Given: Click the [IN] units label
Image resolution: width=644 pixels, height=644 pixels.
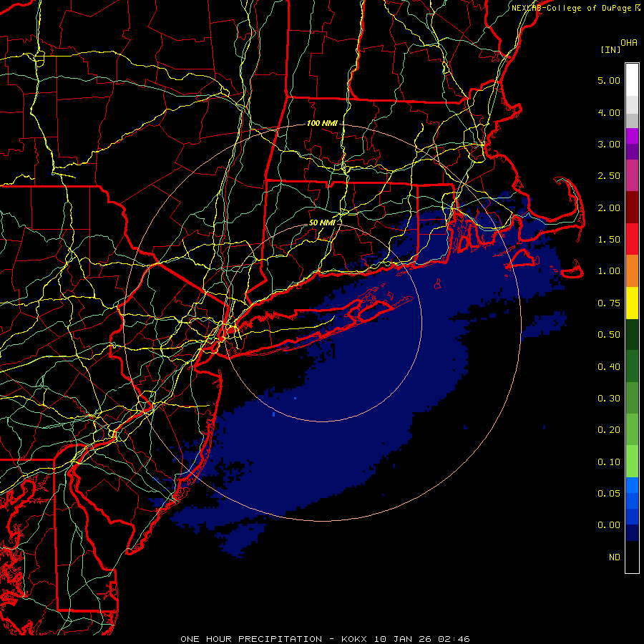Looking at the screenshot, I should (611, 49).
